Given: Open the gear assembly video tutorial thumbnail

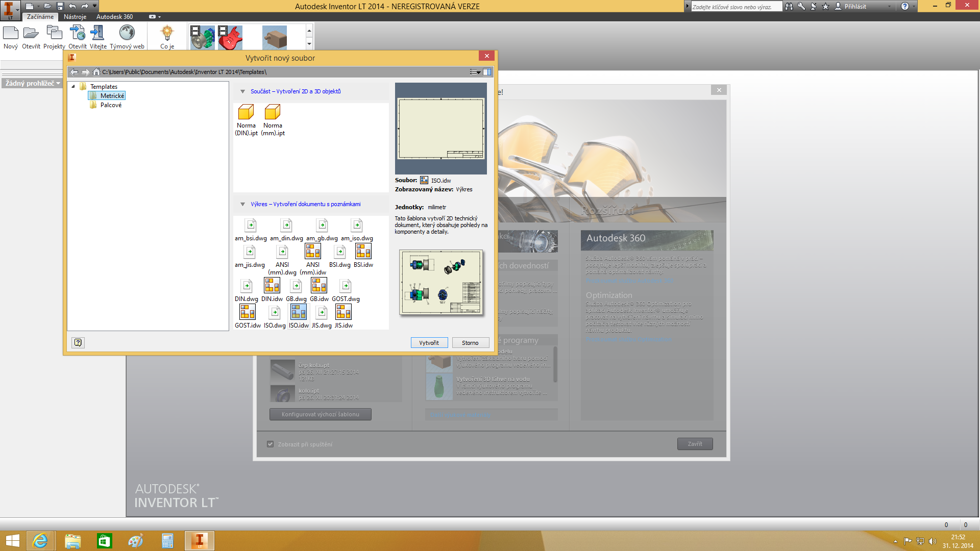Looking at the screenshot, I should (203, 37).
